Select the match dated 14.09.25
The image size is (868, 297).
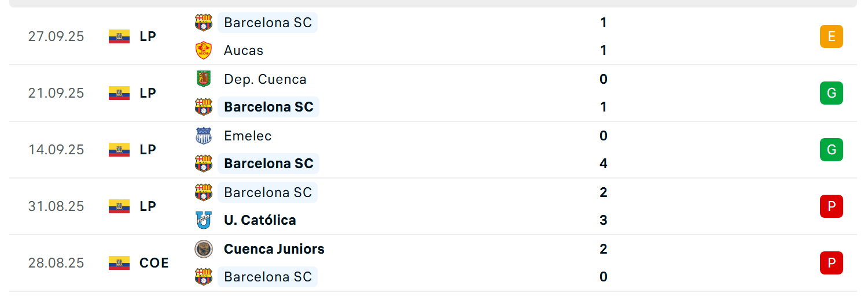click(x=56, y=150)
